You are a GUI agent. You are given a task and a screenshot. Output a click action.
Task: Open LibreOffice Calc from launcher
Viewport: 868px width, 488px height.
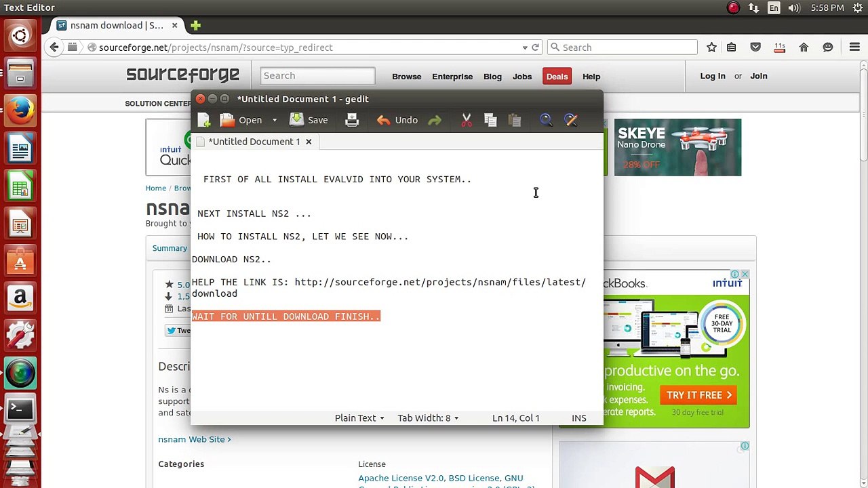20,186
